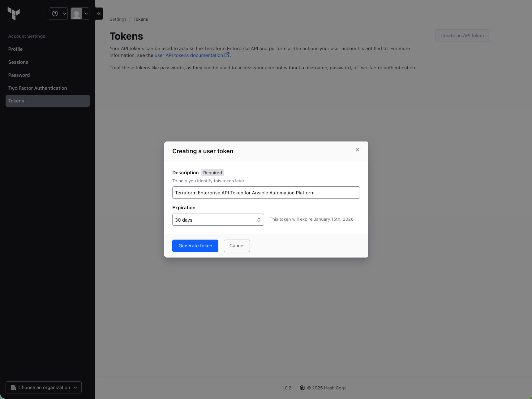Image resolution: width=532 pixels, height=399 pixels.
Task: Click the Tokens page heading
Action: coord(126,36)
